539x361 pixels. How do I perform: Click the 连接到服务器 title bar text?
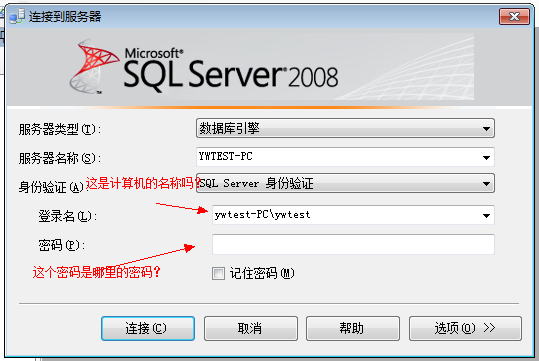point(65,17)
